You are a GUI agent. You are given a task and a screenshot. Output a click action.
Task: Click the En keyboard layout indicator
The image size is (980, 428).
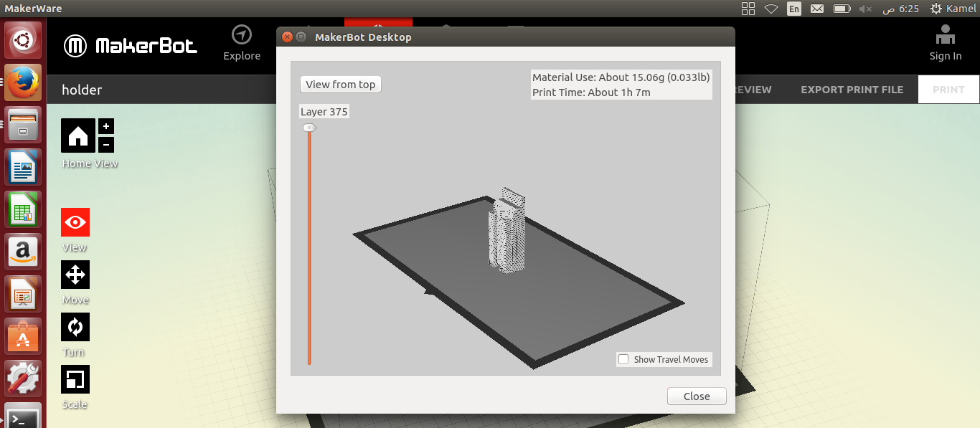point(794,9)
